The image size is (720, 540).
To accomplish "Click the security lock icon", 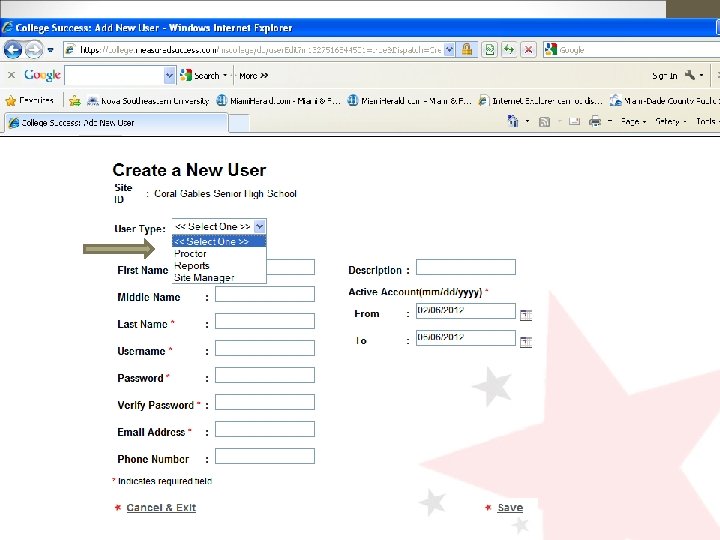I will point(467,49).
